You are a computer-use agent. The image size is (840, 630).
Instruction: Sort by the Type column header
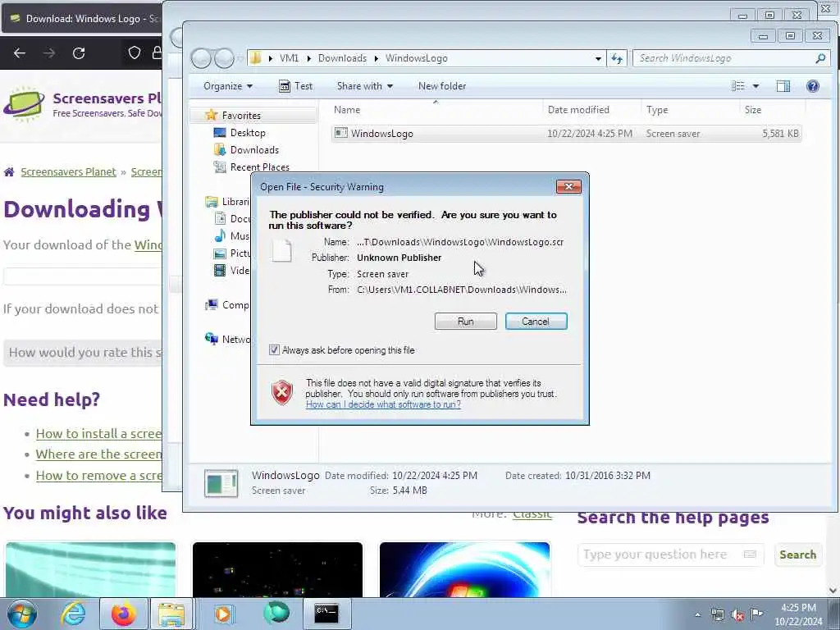pyautogui.click(x=657, y=110)
